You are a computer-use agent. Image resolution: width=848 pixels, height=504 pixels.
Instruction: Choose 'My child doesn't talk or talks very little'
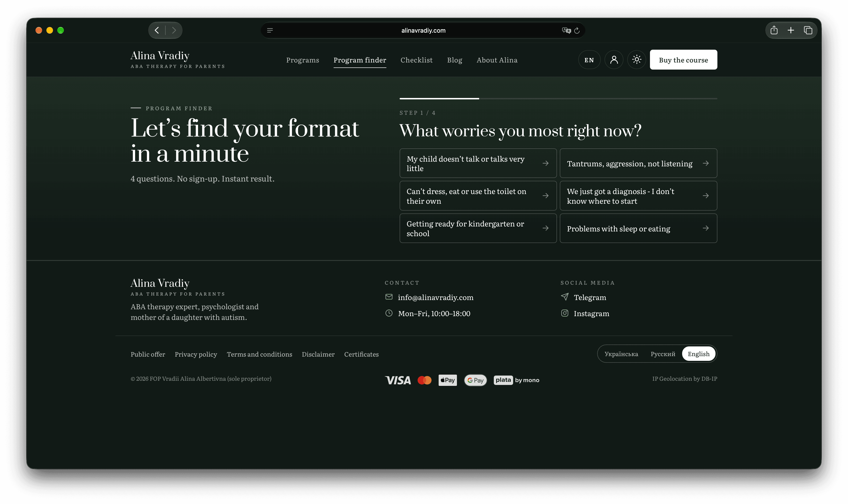pos(478,163)
